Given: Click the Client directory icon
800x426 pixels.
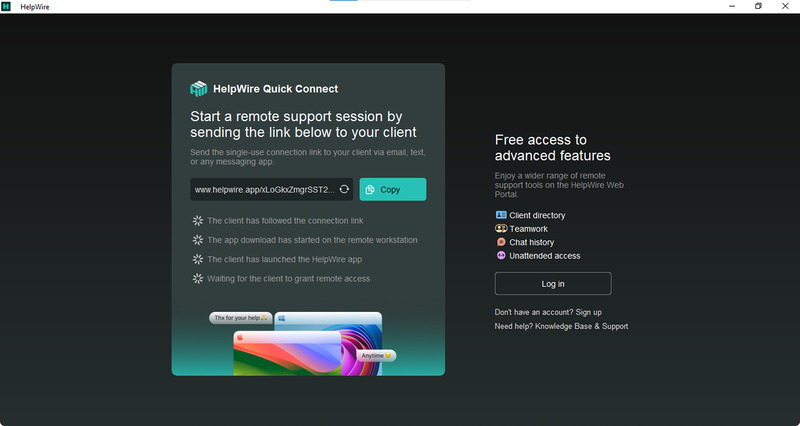Looking at the screenshot, I should [501, 215].
